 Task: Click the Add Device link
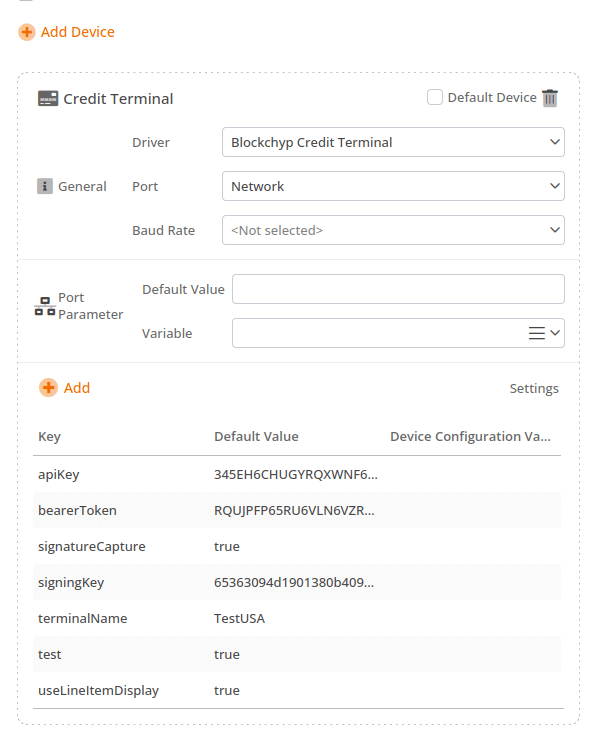point(77,32)
